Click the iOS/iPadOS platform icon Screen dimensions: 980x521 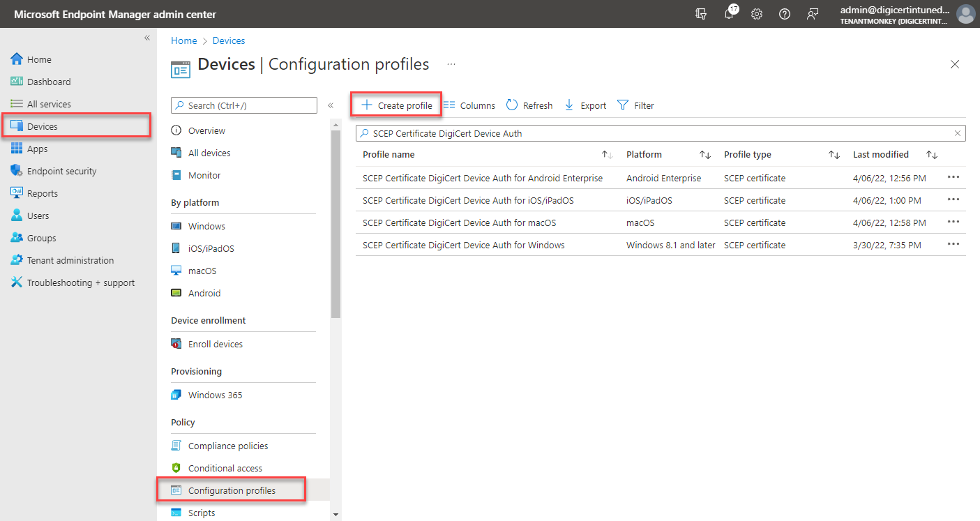click(176, 248)
